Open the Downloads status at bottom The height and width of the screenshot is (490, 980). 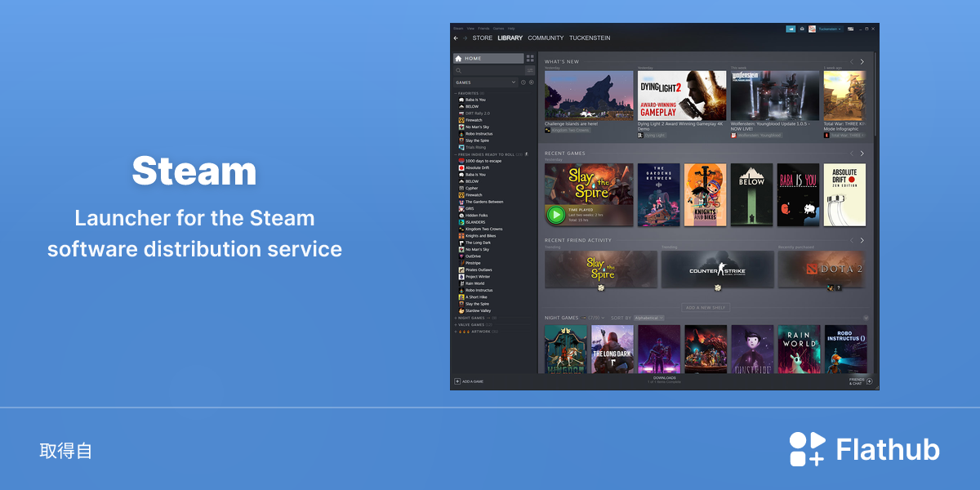coord(664,380)
